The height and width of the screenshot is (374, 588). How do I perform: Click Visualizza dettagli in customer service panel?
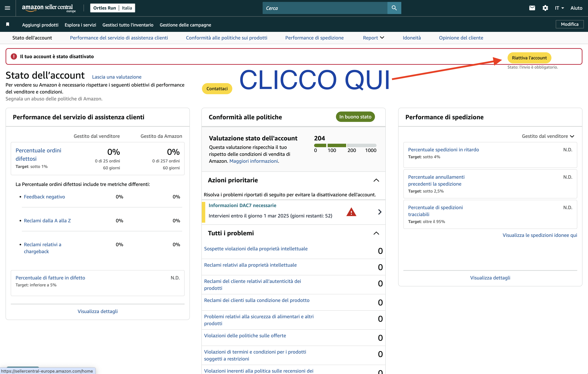[97, 311]
